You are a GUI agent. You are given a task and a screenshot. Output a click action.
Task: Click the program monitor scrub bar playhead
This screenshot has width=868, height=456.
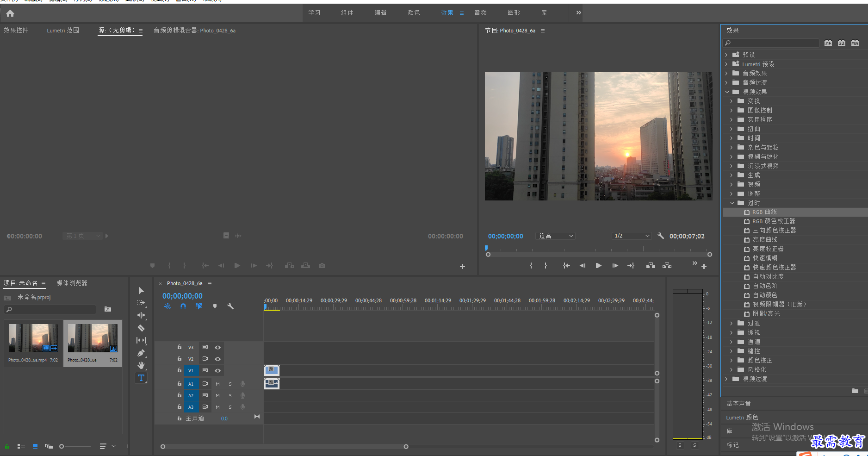point(486,249)
